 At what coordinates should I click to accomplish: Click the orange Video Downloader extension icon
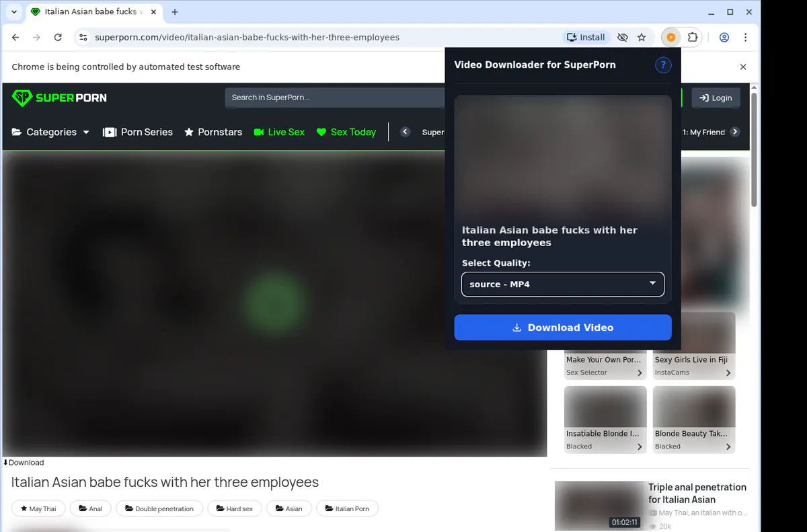tap(671, 38)
